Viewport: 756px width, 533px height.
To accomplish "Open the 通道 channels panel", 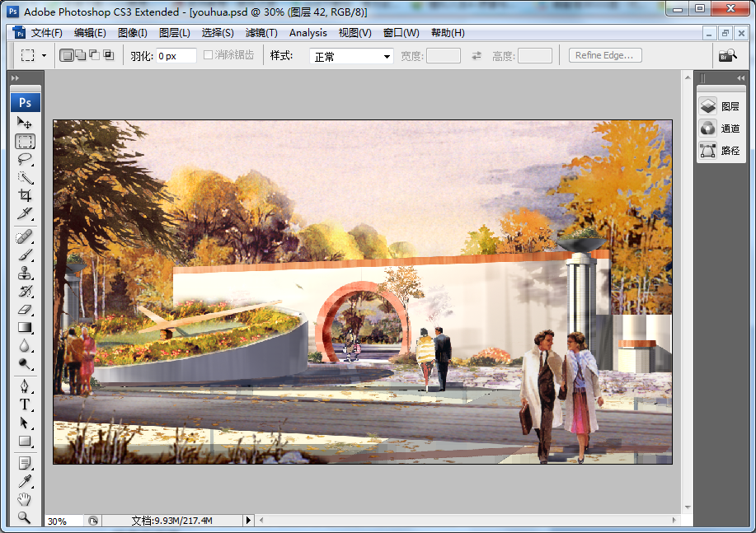I will [721, 129].
